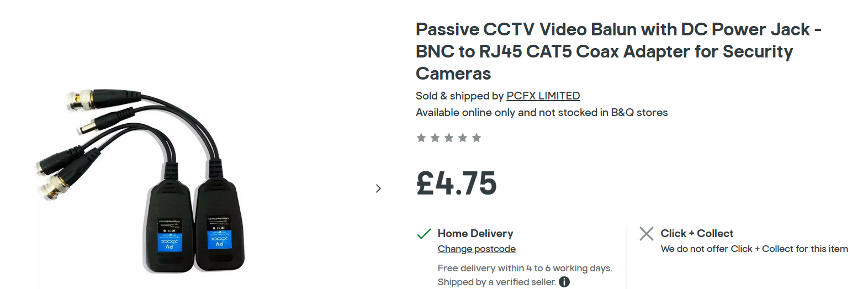Click the X icon beside Click + Collect
This screenshot has height=289, width=868.
(647, 234)
